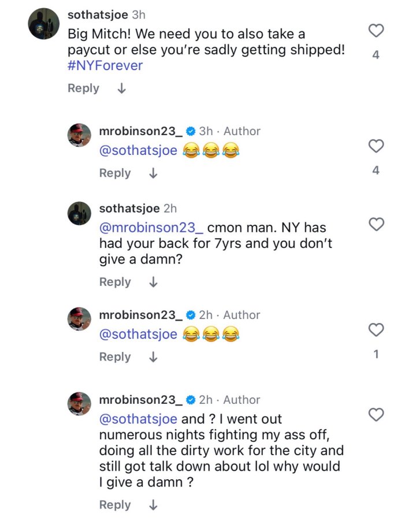
Task: Expand down arrow under "cmon man" reply
Action: tap(153, 282)
